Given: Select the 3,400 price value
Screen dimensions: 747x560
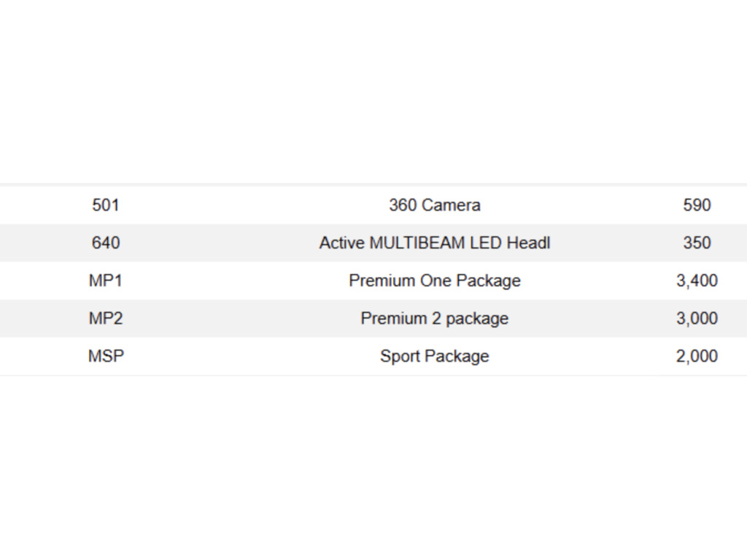Looking at the screenshot, I should pos(697,281).
